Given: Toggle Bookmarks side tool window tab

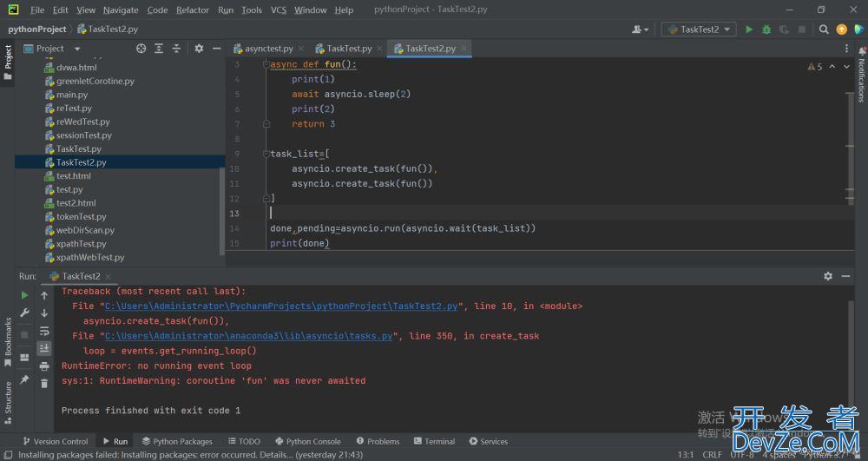Looking at the screenshot, I should (x=8, y=341).
